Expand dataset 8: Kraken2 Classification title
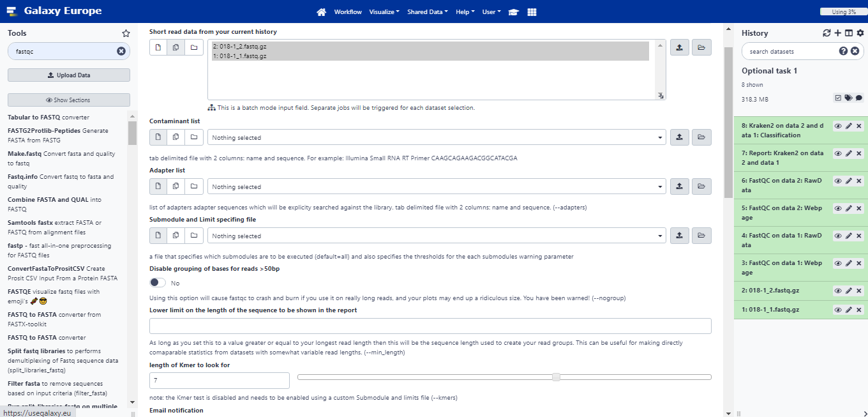868x417 pixels. coord(783,130)
